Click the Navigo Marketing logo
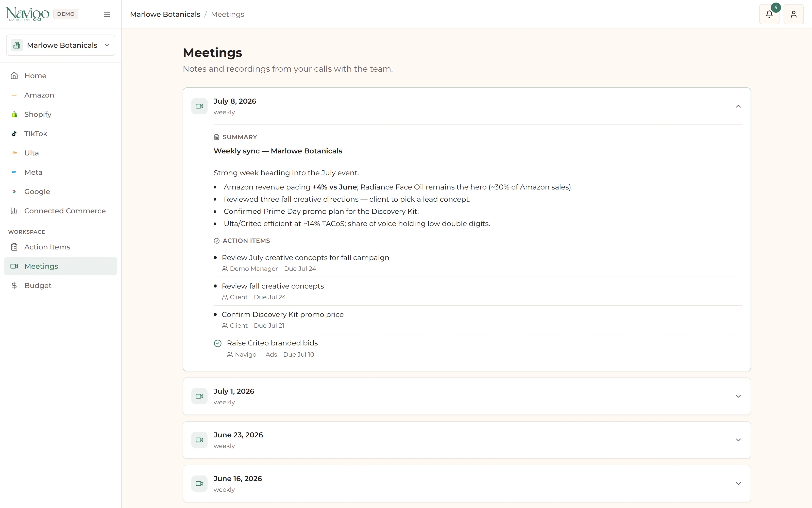The height and width of the screenshot is (508, 812). 27,14
